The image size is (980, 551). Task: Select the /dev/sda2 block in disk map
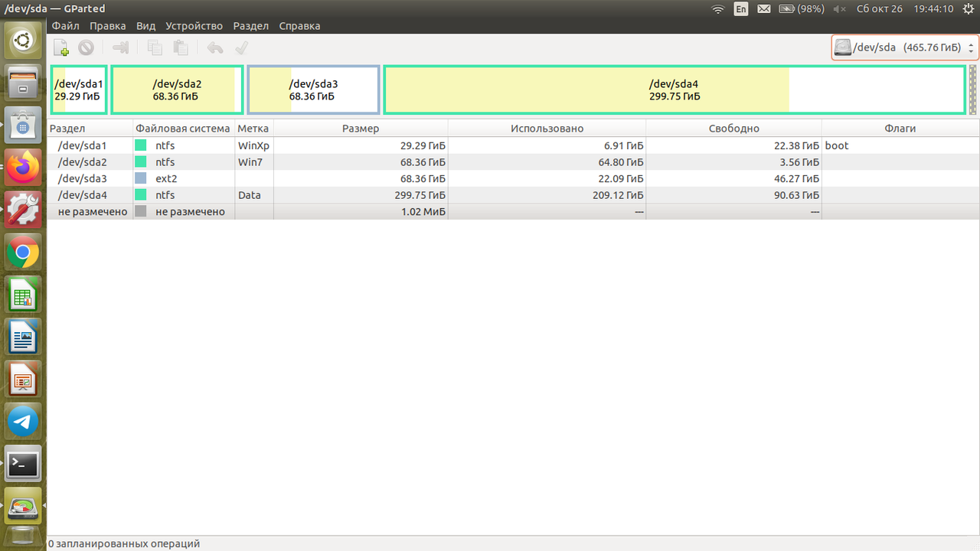tap(177, 90)
